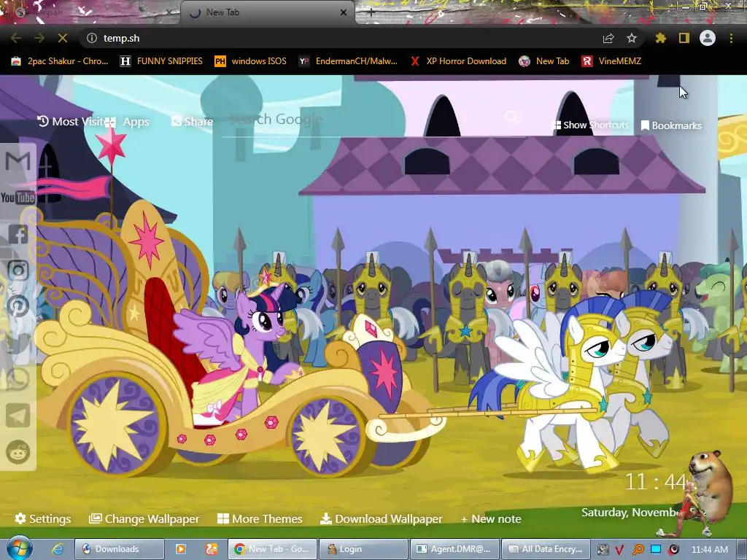Open the FUNNY SNIPPIES bookmark

161,61
